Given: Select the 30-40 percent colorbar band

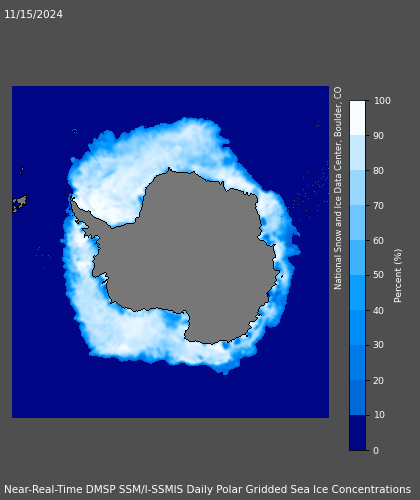Looking at the screenshot, I should (357, 328).
